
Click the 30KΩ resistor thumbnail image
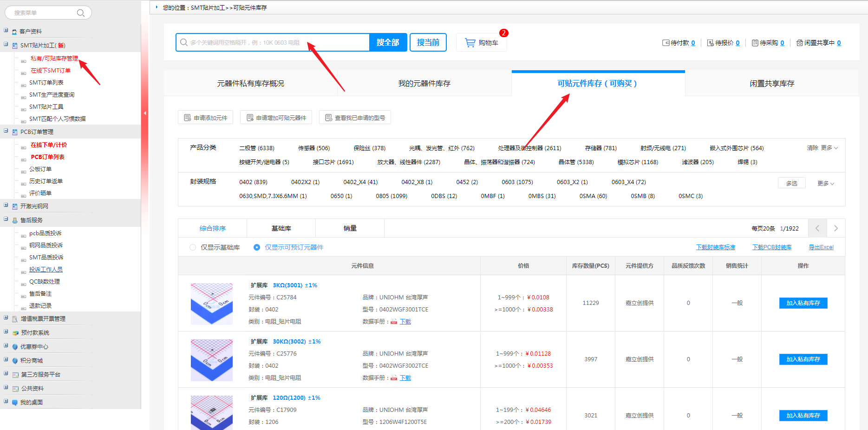(x=212, y=360)
